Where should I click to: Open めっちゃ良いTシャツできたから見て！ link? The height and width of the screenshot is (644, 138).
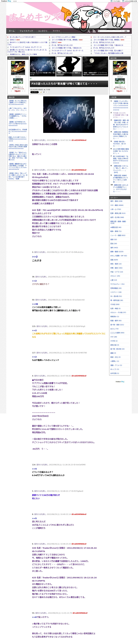(x=23, y=37)
